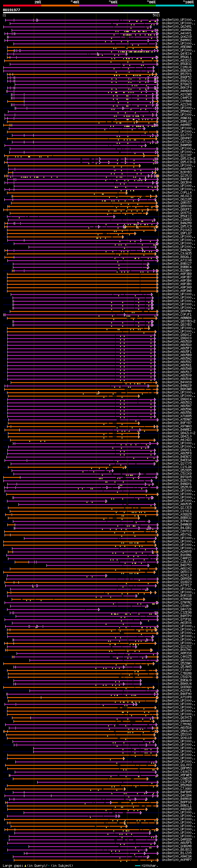Click the white query bar spanning 1 to 502
Screen dimensions: 197x868
[81, 13]
